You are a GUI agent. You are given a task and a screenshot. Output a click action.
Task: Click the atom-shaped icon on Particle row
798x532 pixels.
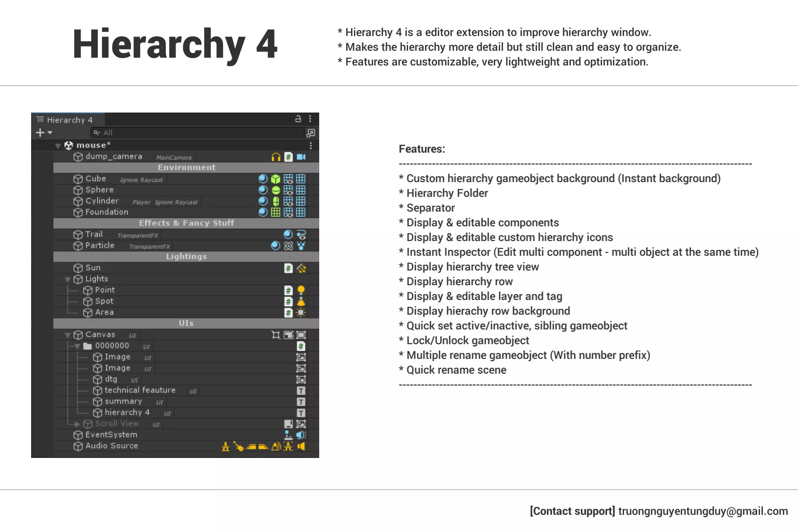click(x=289, y=246)
